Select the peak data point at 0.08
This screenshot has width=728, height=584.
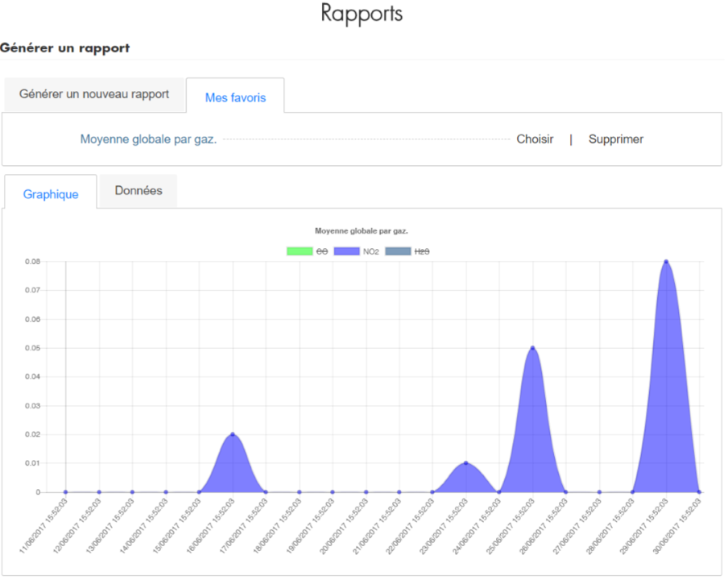pos(666,262)
